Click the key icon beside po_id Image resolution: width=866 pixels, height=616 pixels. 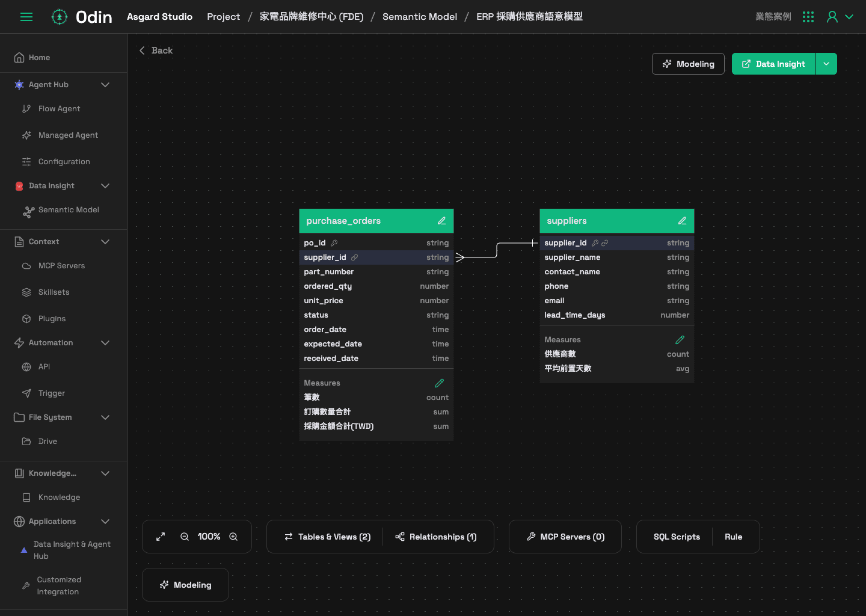click(334, 243)
